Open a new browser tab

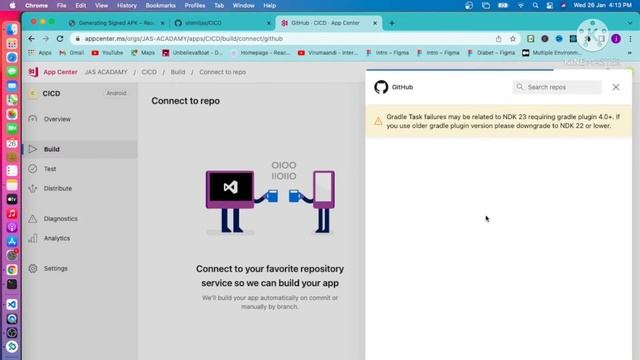pyautogui.click(x=392, y=23)
